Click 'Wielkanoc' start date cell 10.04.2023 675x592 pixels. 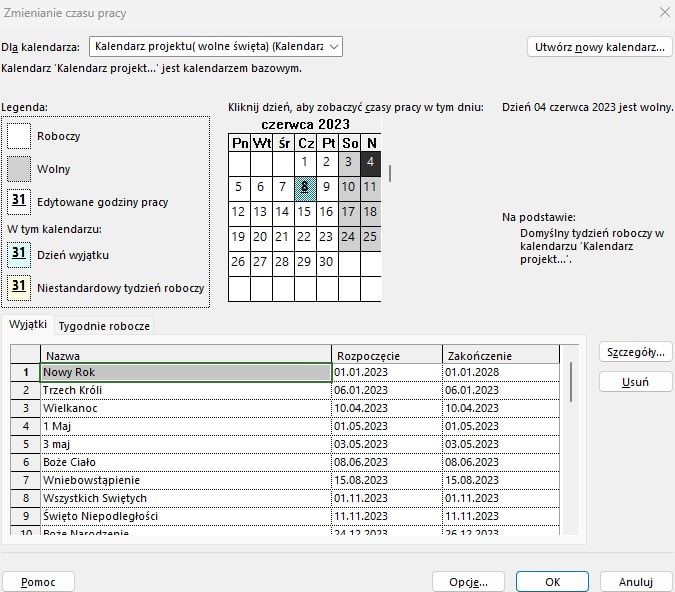386,408
